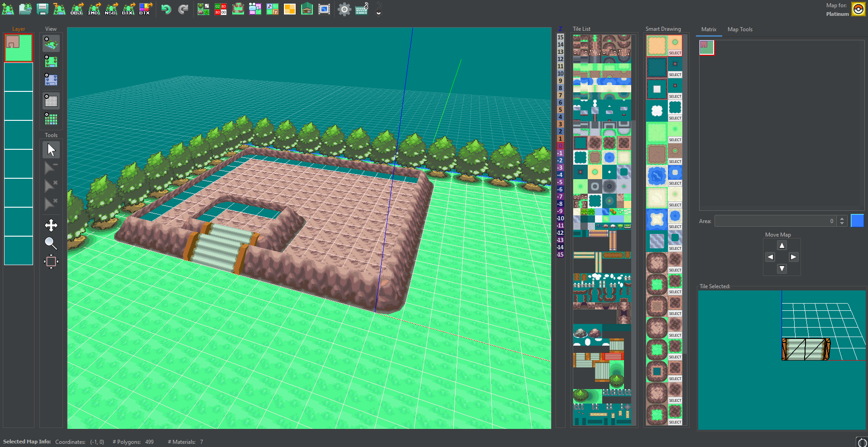Click the Export as IMD icon
868x447 pixels.
pyautogui.click(x=94, y=9)
